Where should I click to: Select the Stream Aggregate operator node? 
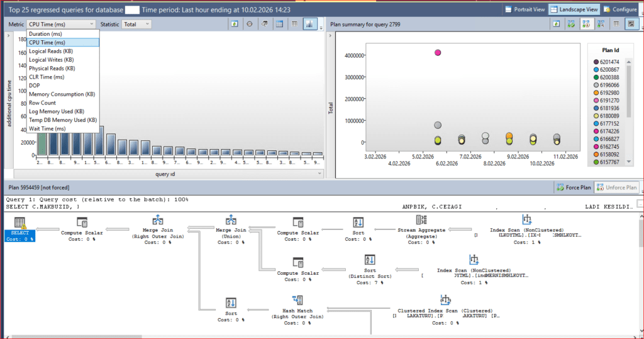click(421, 221)
